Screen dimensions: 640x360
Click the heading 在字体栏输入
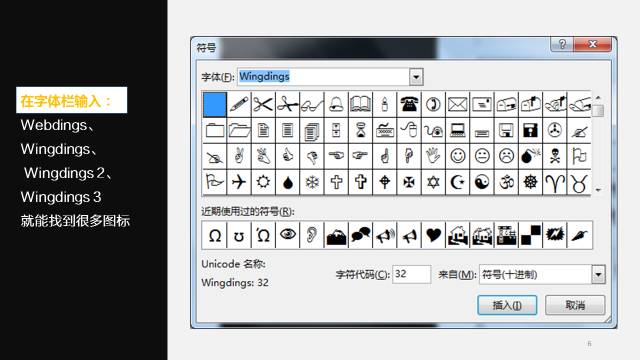point(65,100)
